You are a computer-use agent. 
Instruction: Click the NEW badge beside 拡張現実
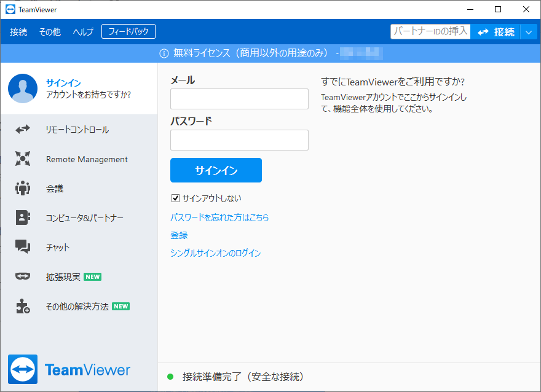pos(92,277)
